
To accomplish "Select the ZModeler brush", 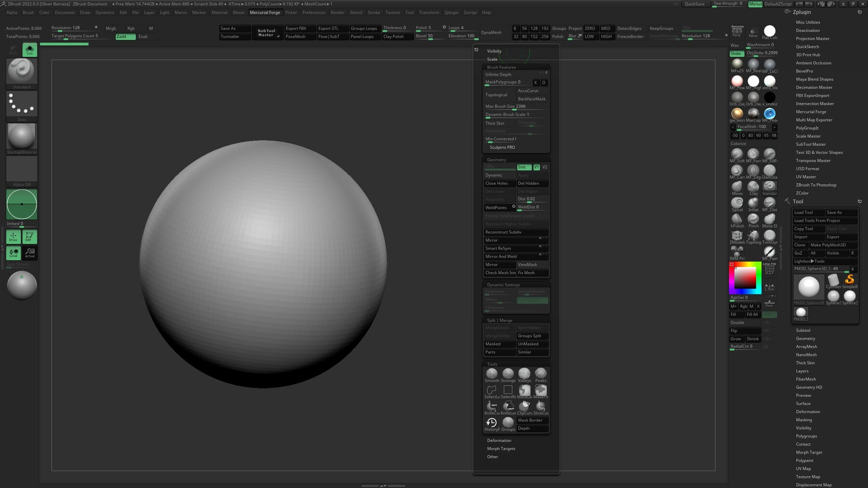I will pos(737,236).
